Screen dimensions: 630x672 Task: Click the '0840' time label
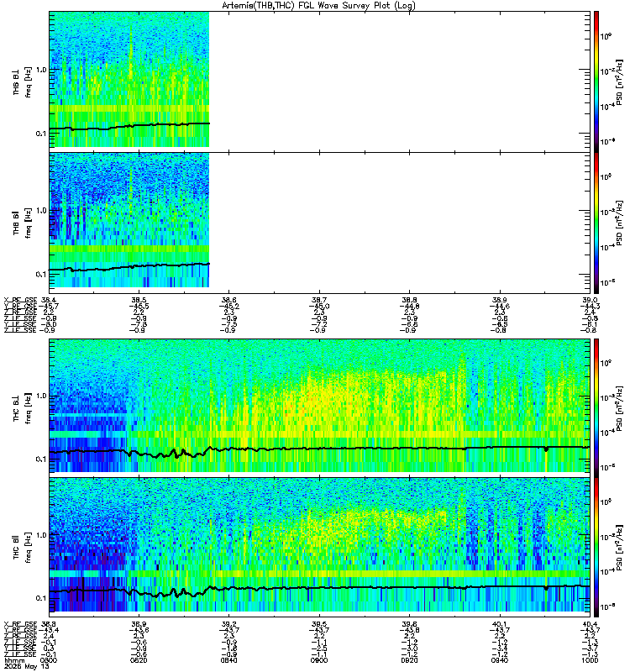[228, 660]
